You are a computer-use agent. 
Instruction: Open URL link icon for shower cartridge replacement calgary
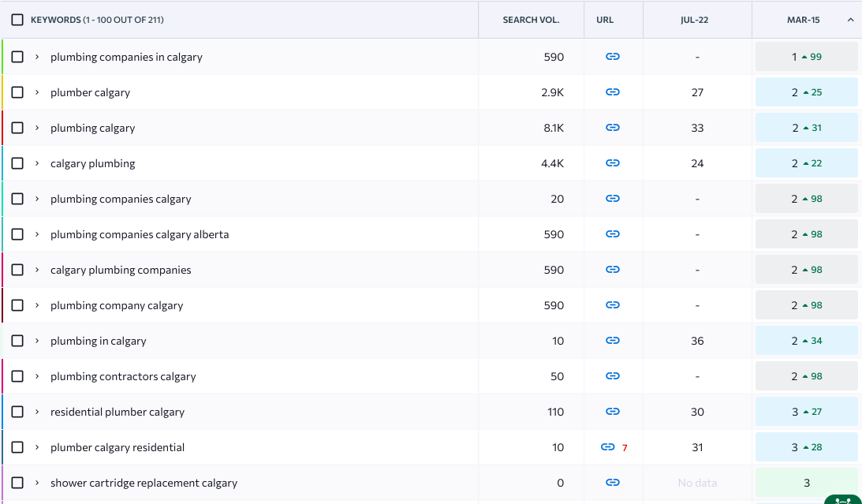pyautogui.click(x=613, y=483)
